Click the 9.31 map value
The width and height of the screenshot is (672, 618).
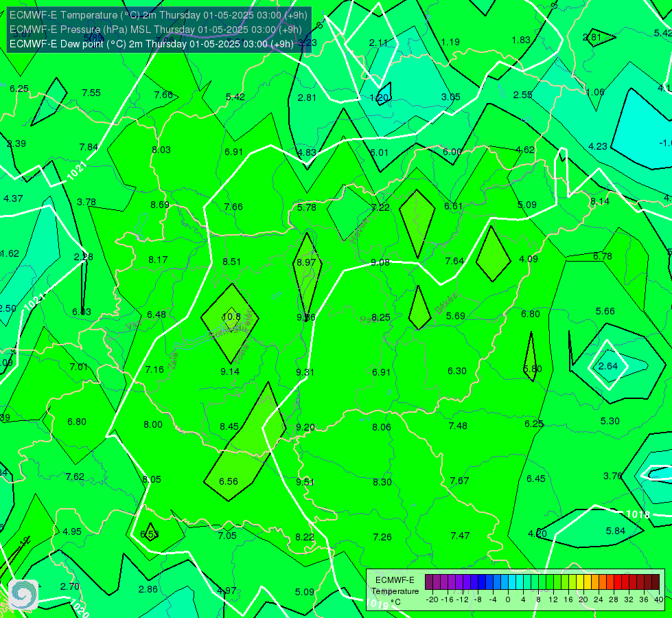point(305,372)
